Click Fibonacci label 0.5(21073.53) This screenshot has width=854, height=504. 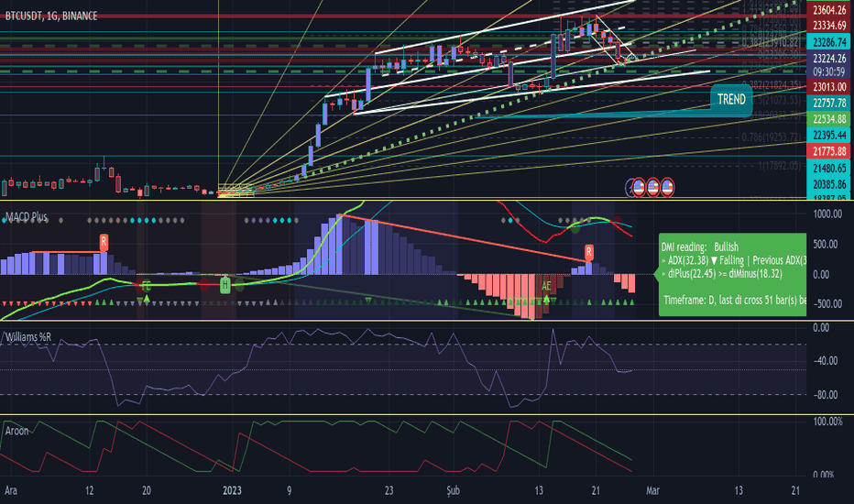coord(774,100)
